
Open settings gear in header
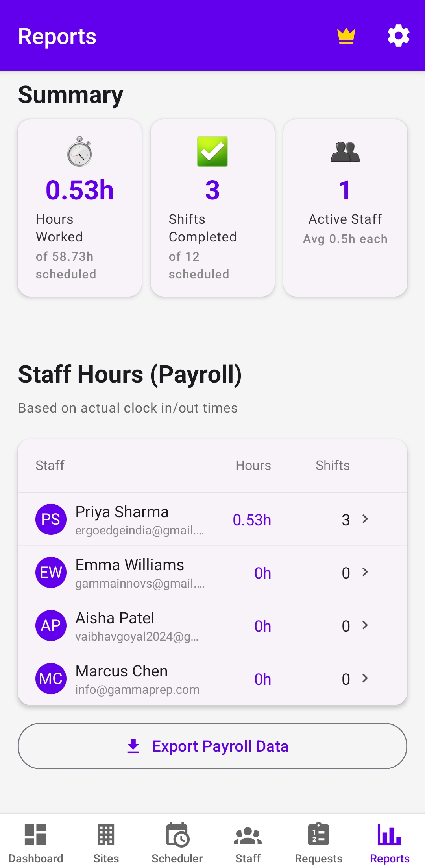398,36
